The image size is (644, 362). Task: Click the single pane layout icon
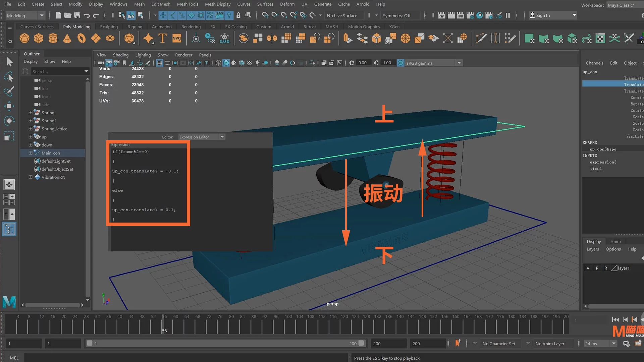click(9, 185)
